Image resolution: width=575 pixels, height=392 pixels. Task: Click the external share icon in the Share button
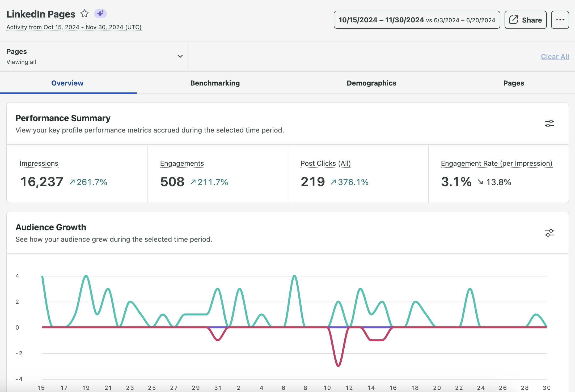514,19
